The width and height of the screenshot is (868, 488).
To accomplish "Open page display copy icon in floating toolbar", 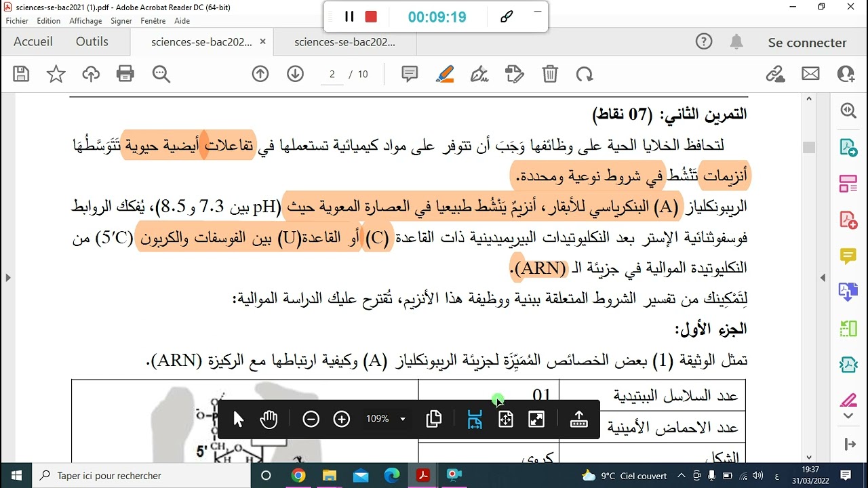I will 434,420.
